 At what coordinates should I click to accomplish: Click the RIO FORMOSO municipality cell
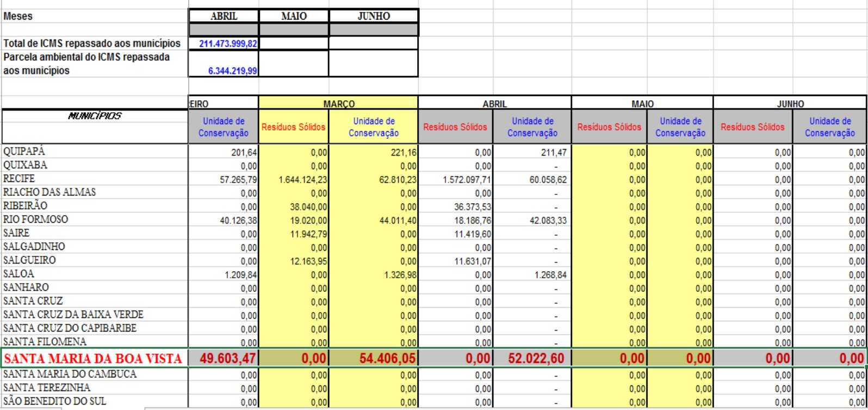[95, 219]
